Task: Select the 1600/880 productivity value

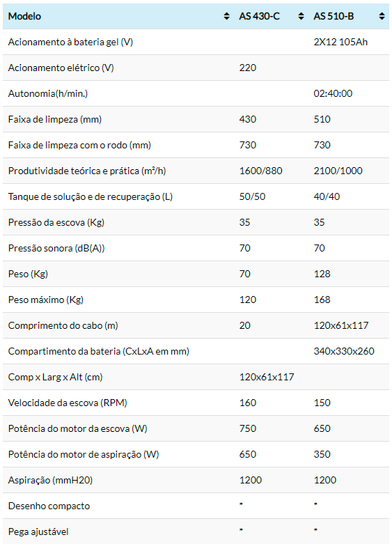Action: pos(260,171)
